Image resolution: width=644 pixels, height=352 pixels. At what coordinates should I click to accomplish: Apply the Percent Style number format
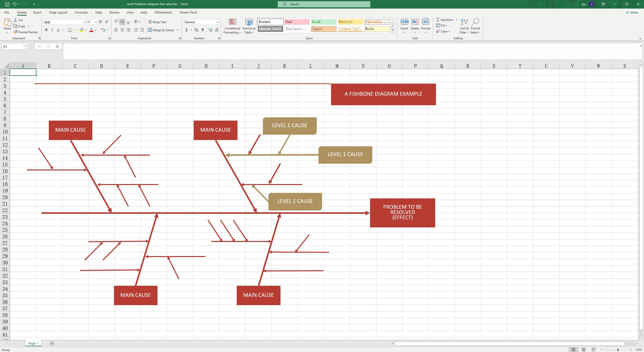point(196,30)
